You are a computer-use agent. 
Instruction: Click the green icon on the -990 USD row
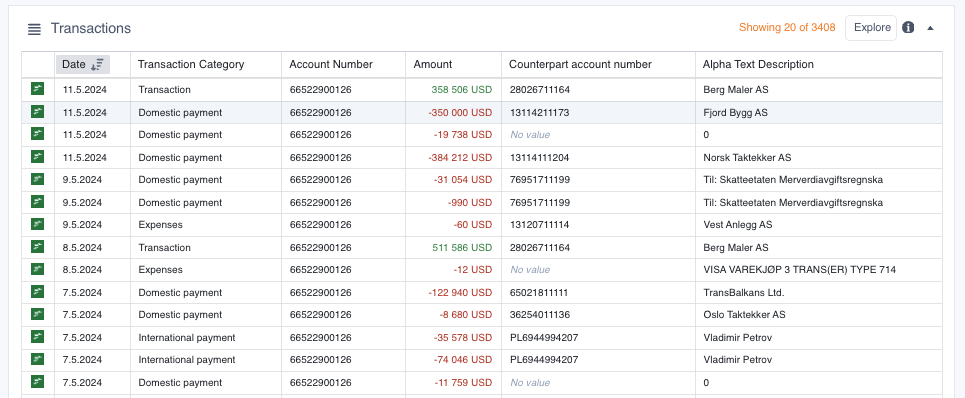[38, 202]
